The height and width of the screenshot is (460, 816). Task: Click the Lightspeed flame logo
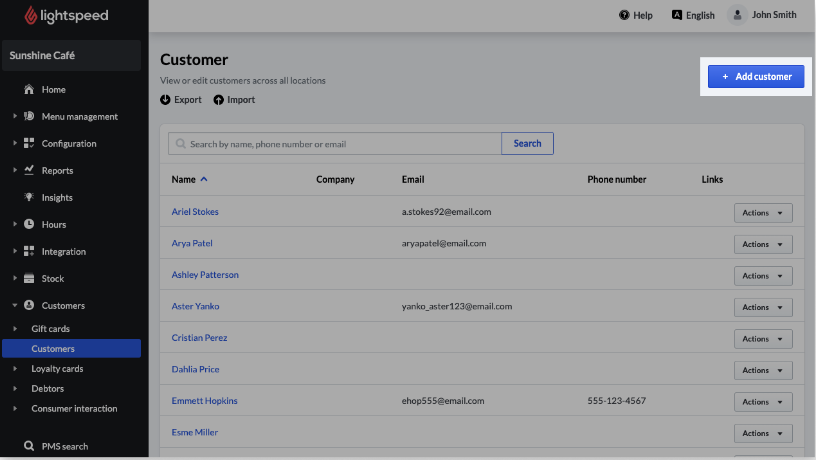click(31, 15)
